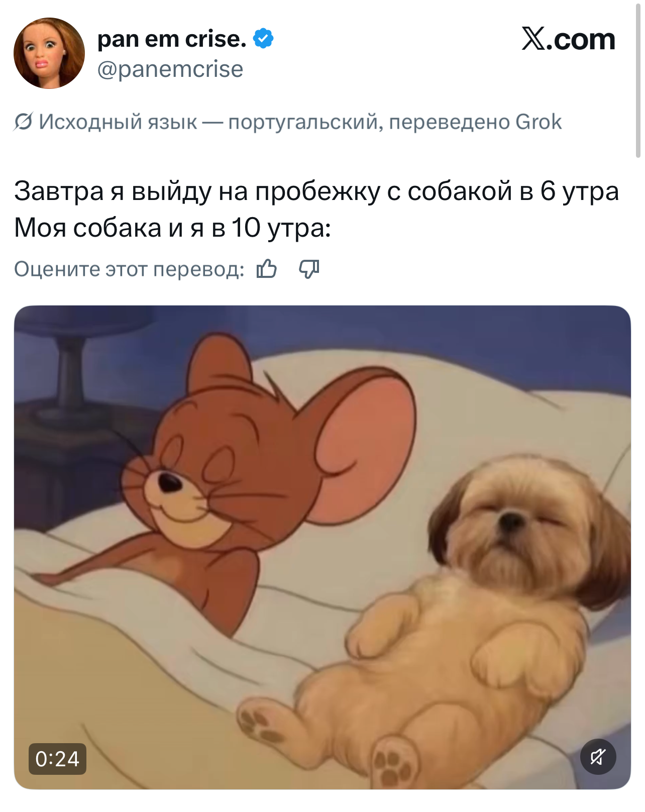Click the 'Оцените этот перевод:' label
645x812 pixels.
point(129,269)
